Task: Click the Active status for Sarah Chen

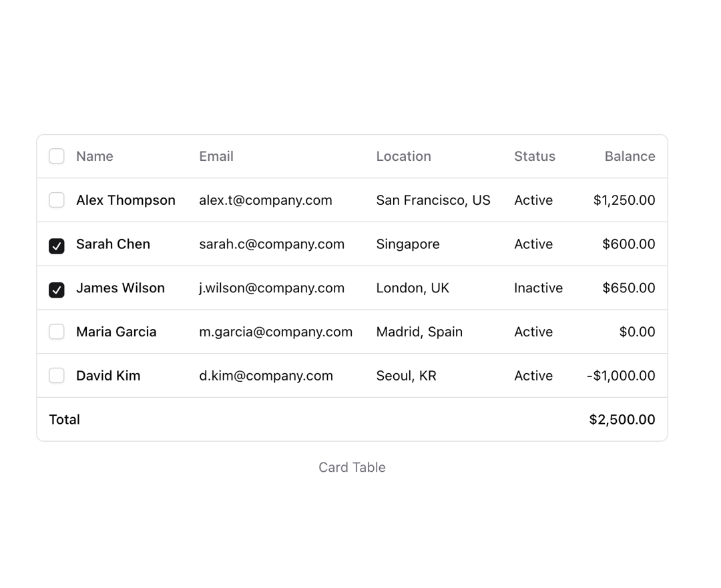Action: pos(533,244)
